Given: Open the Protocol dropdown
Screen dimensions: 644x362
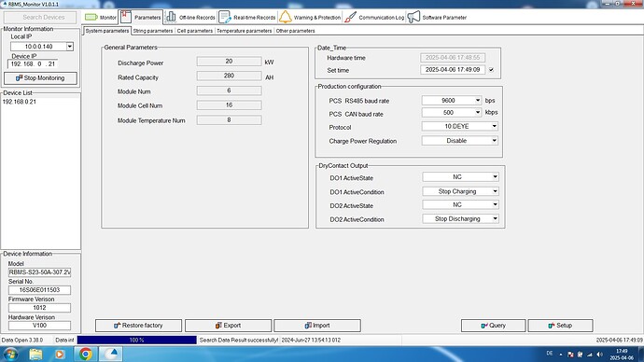Looking at the screenshot, I should 495,126.
